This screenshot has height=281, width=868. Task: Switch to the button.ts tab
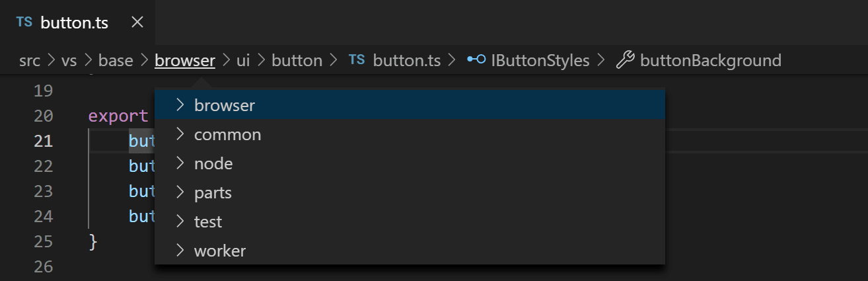(x=74, y=22)
